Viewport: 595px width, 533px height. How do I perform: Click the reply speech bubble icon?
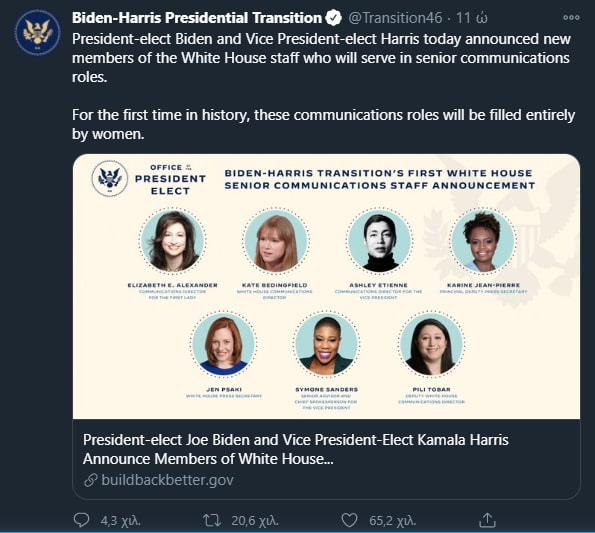click(81, 520)
